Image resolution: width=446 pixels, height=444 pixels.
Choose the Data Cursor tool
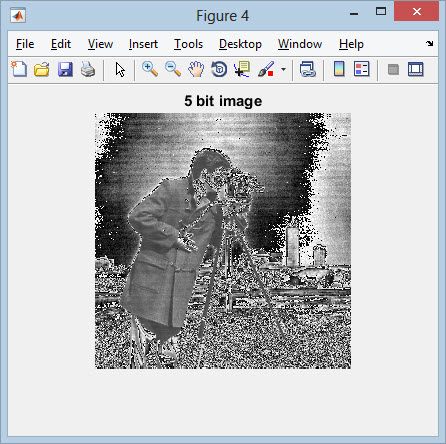[x=242, y=69]
